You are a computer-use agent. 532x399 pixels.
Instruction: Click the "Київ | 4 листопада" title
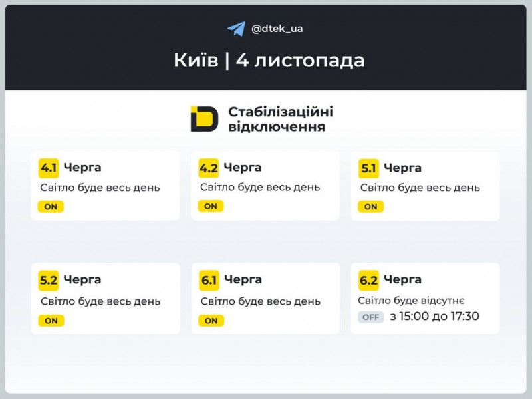pos(269,61)
